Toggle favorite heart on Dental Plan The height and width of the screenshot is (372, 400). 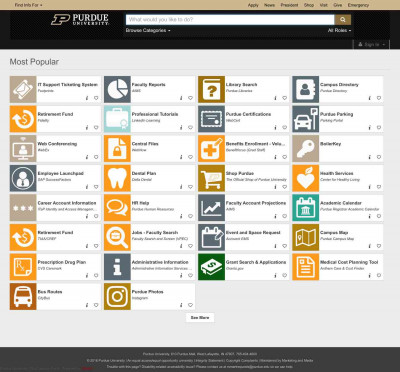tap(190, 187)
